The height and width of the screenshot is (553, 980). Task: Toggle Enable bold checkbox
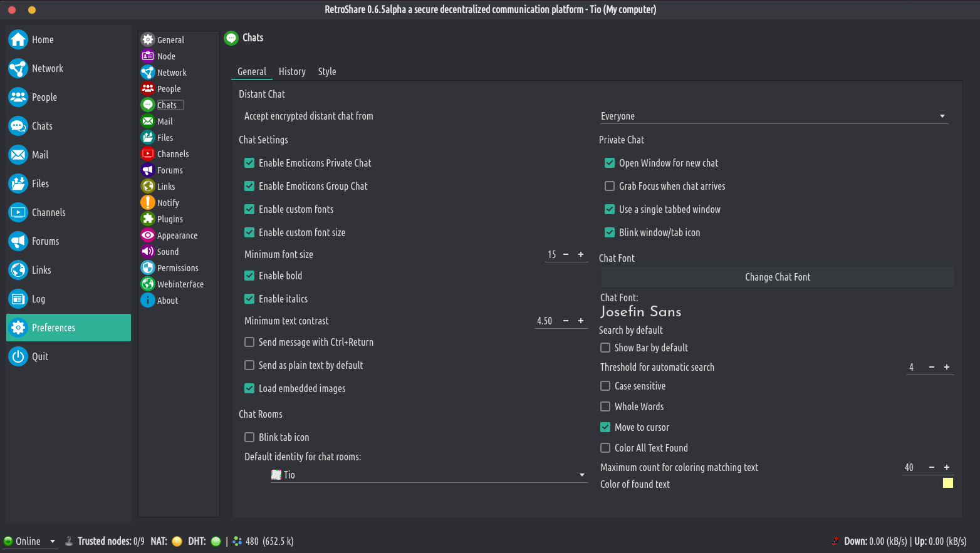[x=249, y=276]
